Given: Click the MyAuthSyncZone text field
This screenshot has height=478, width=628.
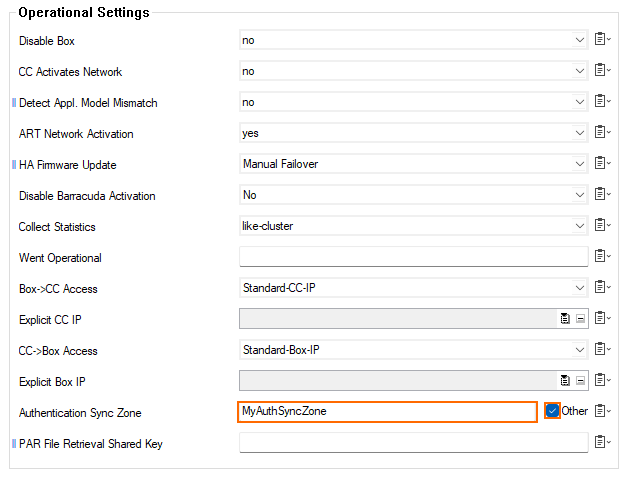Looking at the screenshot, I should point(387,411).
